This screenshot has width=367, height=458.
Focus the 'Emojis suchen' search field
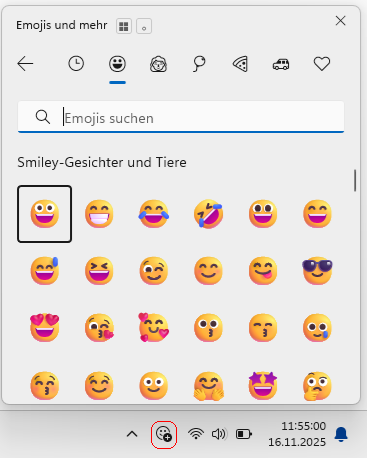pos(181,118)
